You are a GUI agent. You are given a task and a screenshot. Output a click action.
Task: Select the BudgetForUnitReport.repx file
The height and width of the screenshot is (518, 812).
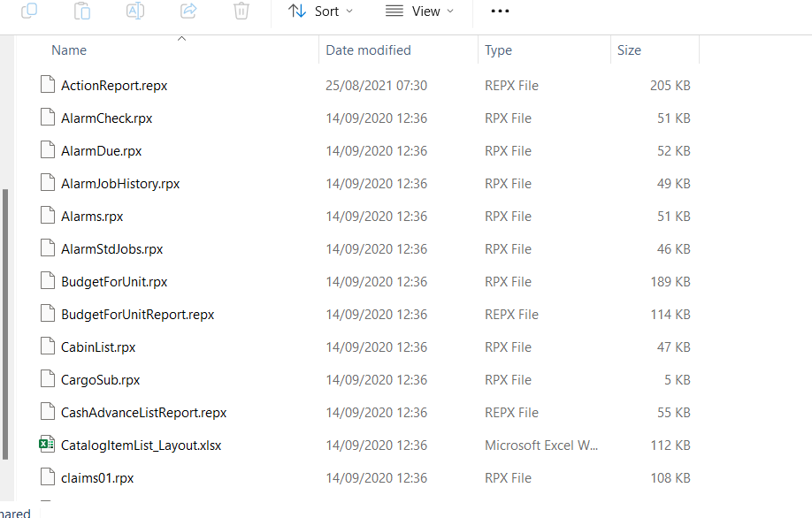click(x=137, y=315)
